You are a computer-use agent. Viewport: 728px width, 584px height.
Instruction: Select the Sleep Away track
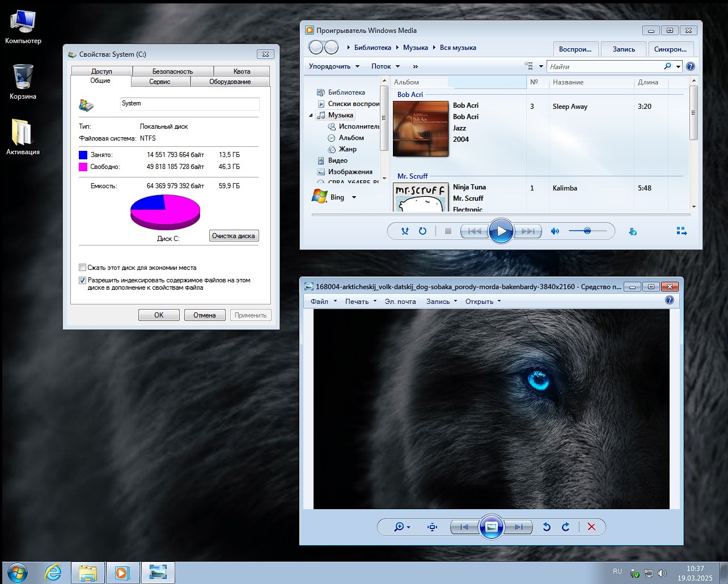click(x=570, y=107)
